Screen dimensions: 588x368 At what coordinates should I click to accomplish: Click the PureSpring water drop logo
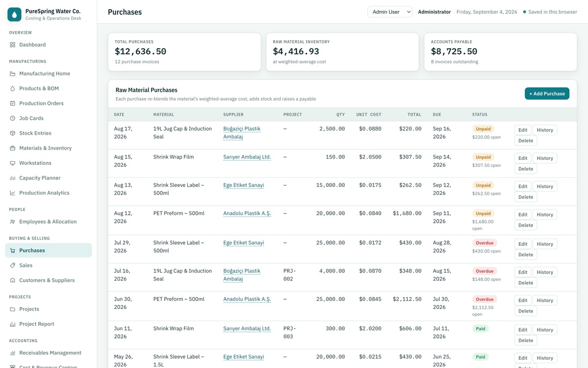tap(14, 14)
